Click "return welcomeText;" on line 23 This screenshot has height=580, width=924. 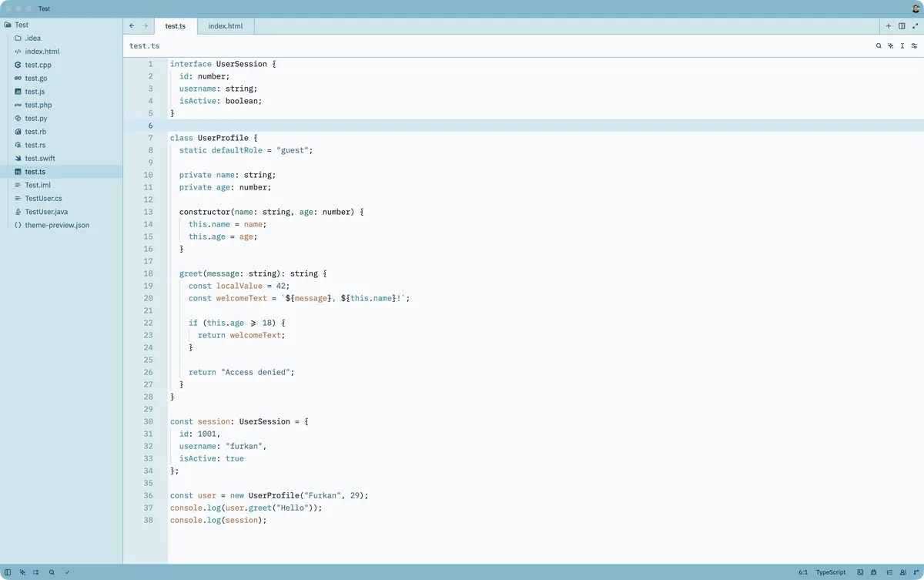pyautogui.click(x=242, y=335)
